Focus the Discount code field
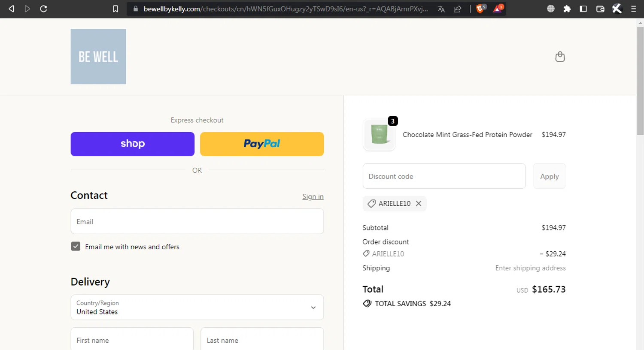The height and width of the screenshot is (350, 644). (x=444, y=176)
